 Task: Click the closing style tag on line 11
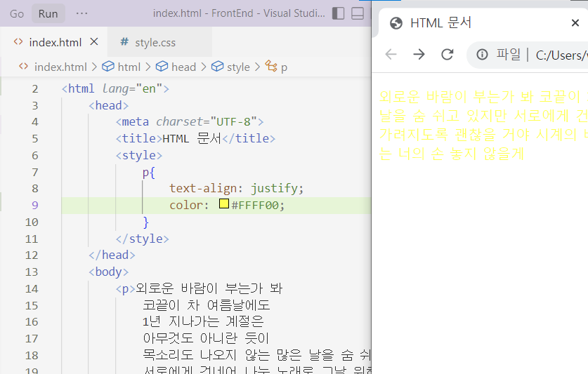pyautogui.click(x=142, y=239)
